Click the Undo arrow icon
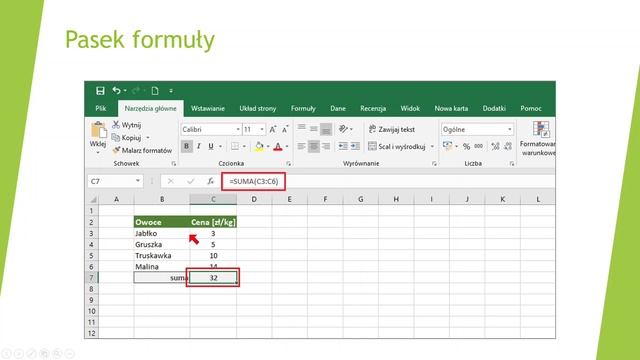This screenshot has height=360, width=640. [x=117, y=90]
